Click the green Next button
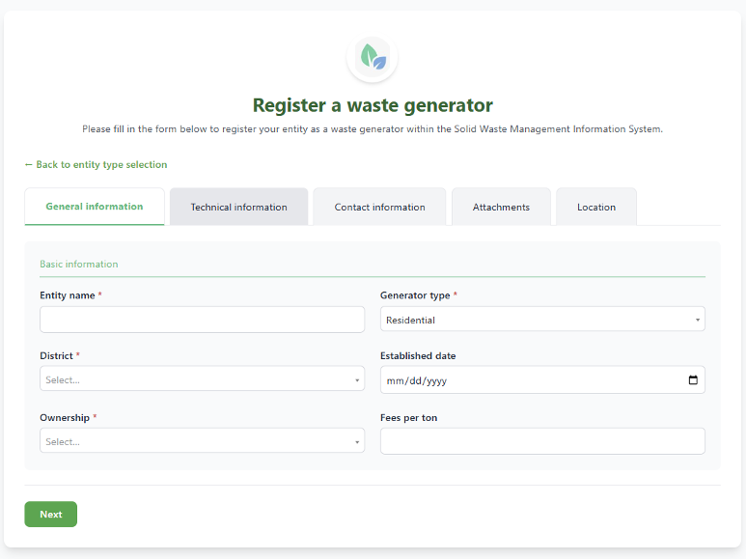747x560 pixels. point(51,515)
